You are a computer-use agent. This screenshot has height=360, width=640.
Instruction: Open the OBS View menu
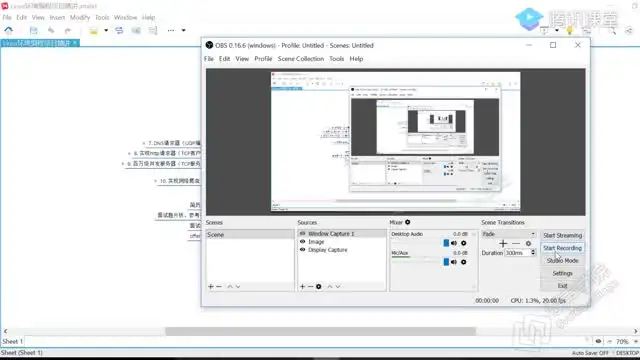point(242,59)
